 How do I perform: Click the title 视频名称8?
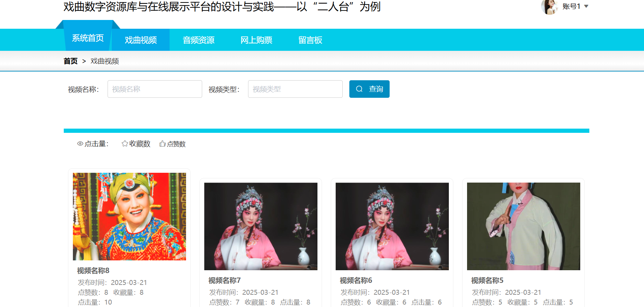tap(93, 271)
